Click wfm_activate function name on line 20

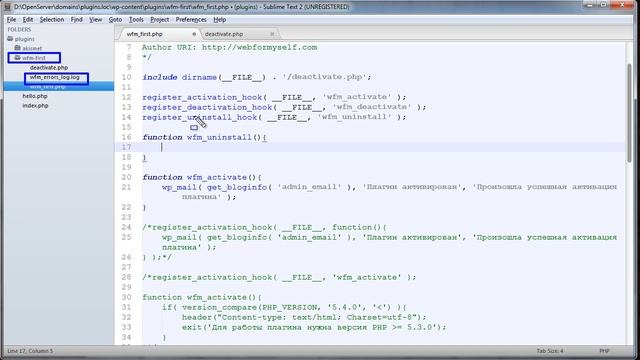pyautogui.click(x=217, y=177)
